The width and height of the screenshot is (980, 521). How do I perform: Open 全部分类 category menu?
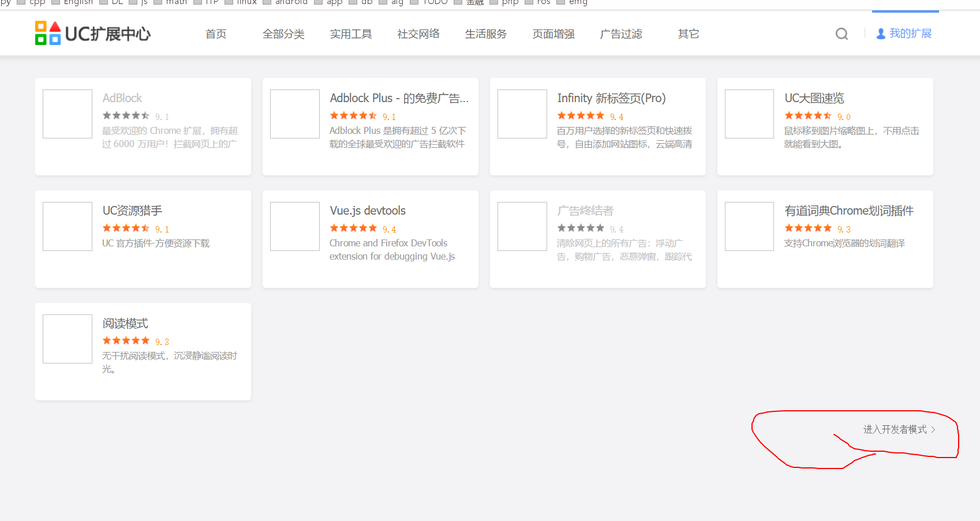(283, 34)
